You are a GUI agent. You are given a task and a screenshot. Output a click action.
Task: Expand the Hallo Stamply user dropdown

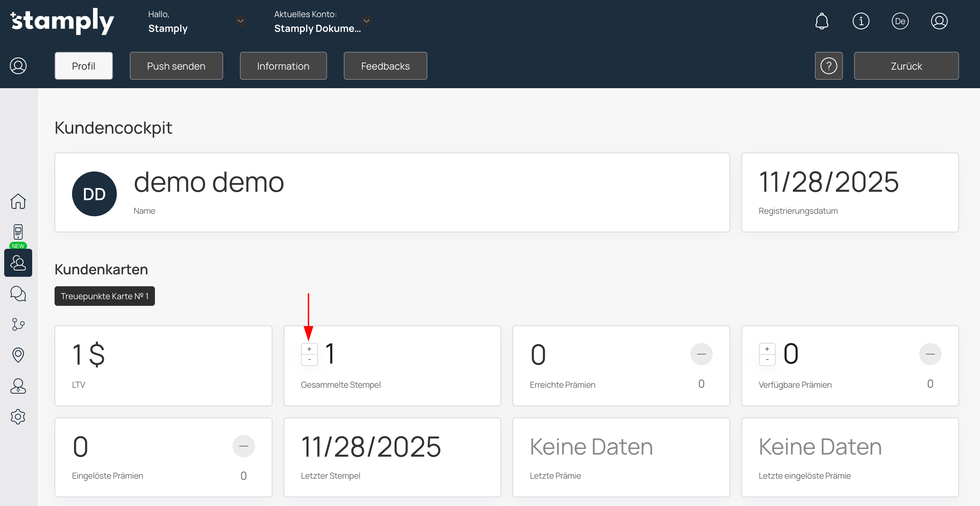240,21
